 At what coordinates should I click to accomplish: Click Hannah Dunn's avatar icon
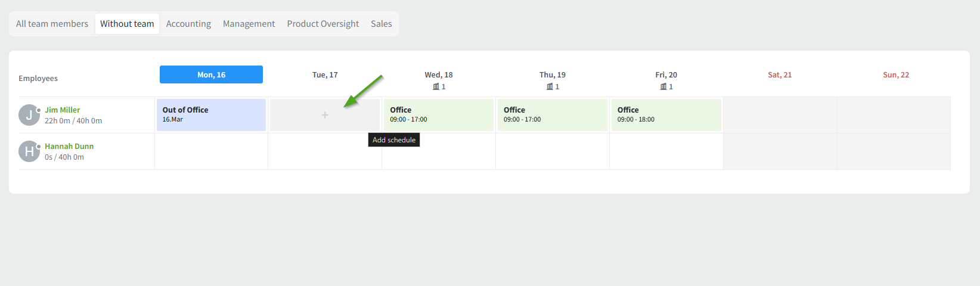(x=29, y=151)
